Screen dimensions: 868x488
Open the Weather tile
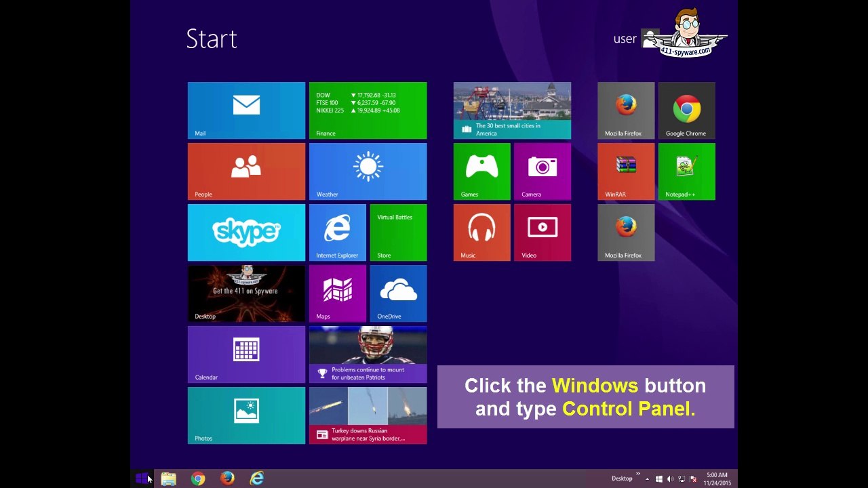(368, 171)
